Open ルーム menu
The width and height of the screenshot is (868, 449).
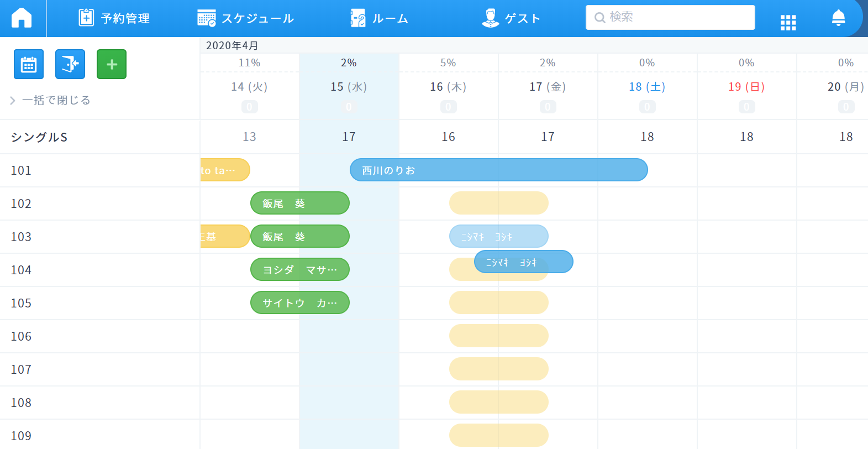point(379,18)
